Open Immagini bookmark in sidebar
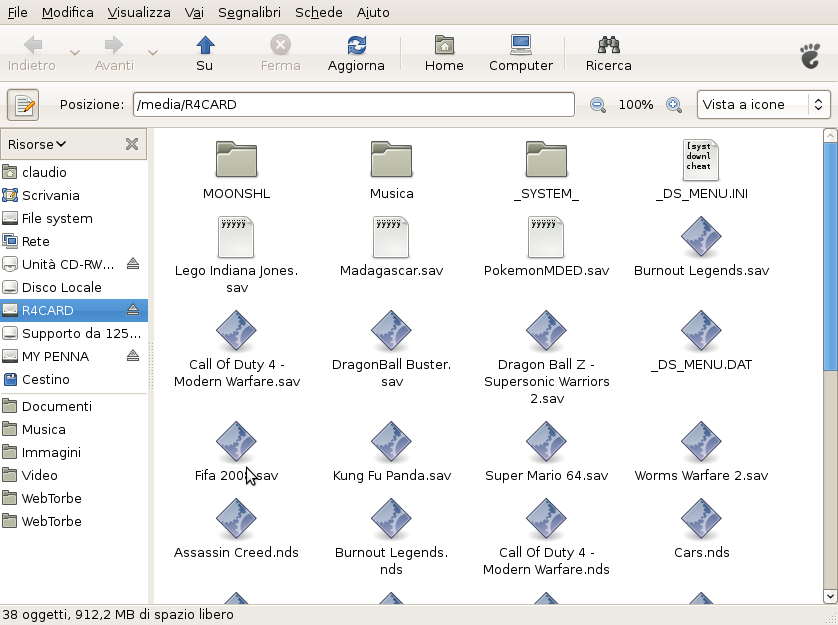Viewport: 838px width, 625px height. point(74,452)
